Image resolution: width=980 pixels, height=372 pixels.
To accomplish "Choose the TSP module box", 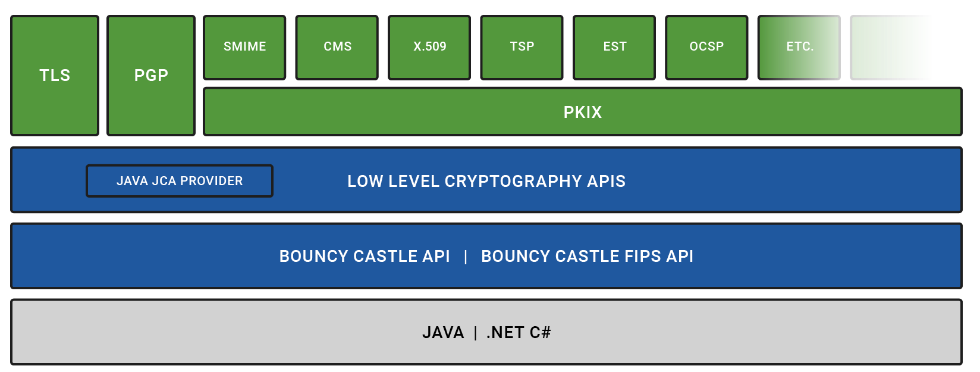I will click(522, 47).
